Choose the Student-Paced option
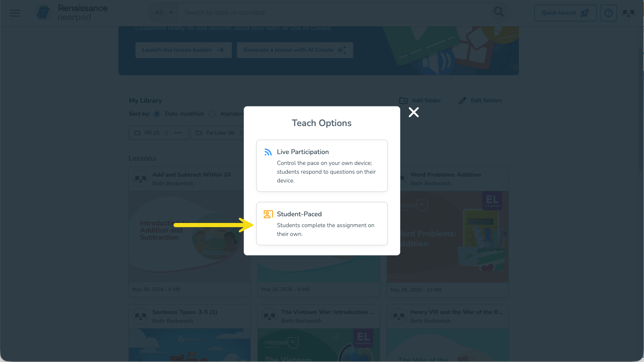 pos(322,223)
